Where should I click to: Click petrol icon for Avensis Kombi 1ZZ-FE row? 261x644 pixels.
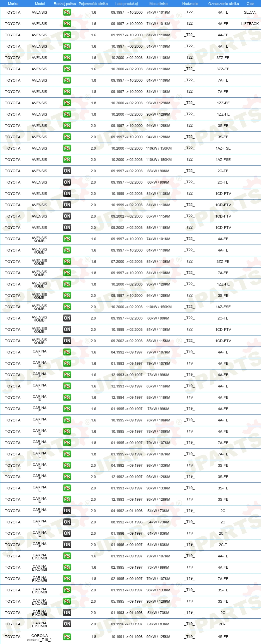[x=67, y=284]
